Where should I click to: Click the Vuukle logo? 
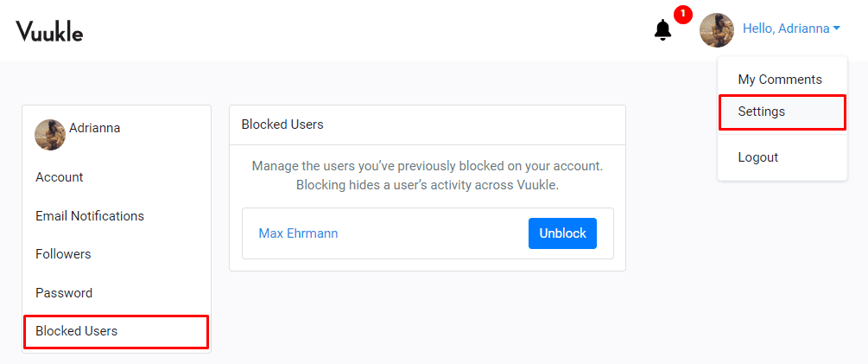49,32
